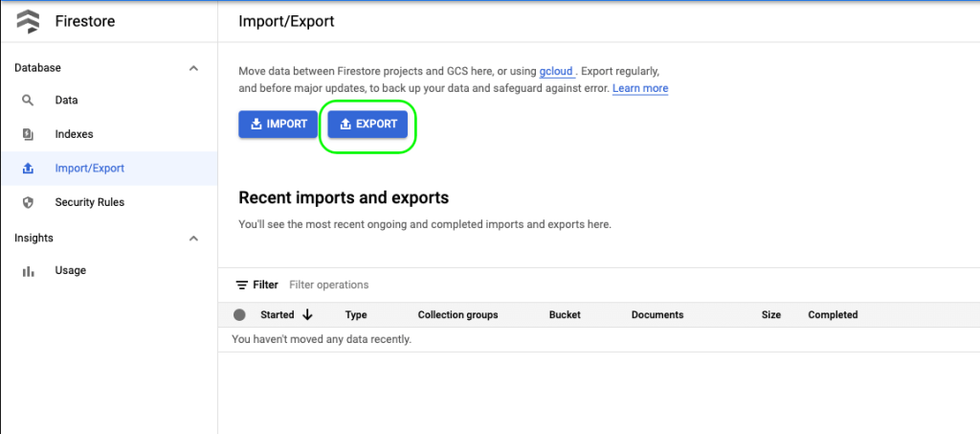Click the Size column header

(770, 314)
